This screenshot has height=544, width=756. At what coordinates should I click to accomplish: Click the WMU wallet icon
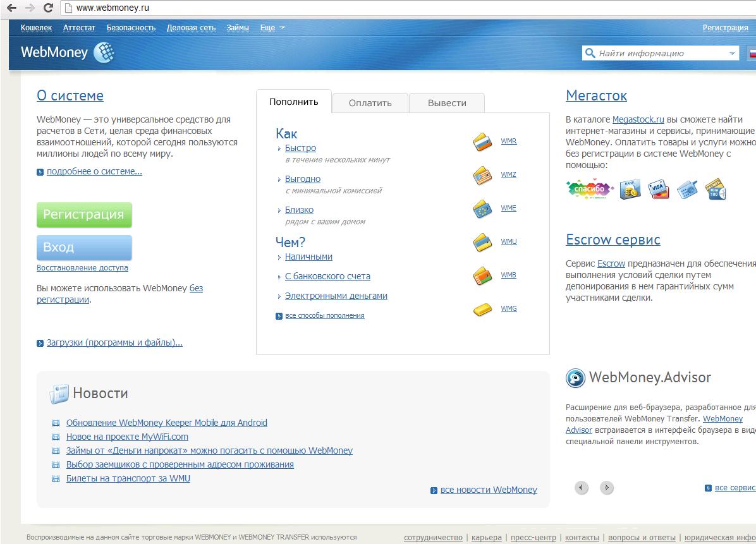click(482, 243)
